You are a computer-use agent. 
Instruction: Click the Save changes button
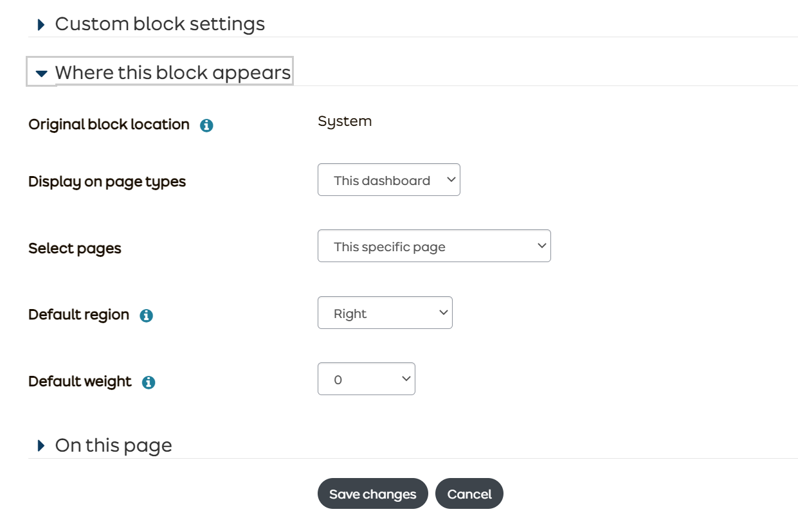[x=372, y=493]
